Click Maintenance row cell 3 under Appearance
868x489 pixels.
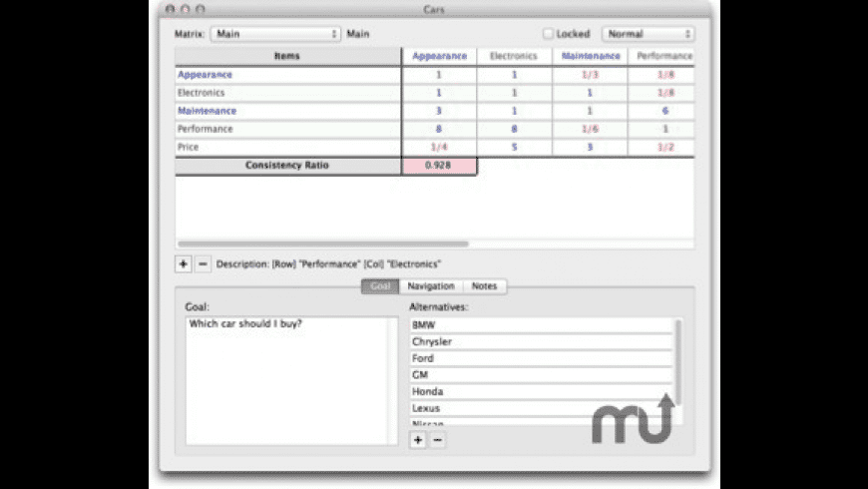(x=439, y=111)
